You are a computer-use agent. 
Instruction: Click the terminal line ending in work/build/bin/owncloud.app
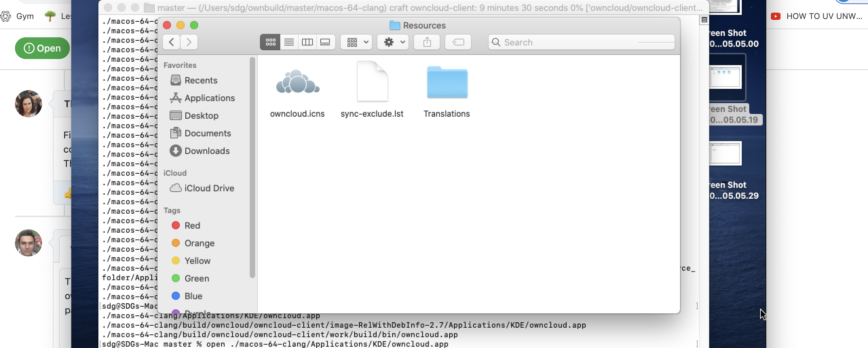click(280, 335)
